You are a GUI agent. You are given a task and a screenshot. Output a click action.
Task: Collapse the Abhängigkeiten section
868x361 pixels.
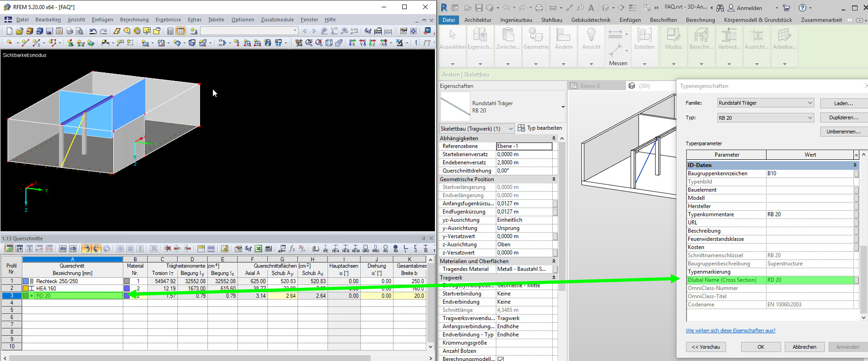[x=554, y=138]
